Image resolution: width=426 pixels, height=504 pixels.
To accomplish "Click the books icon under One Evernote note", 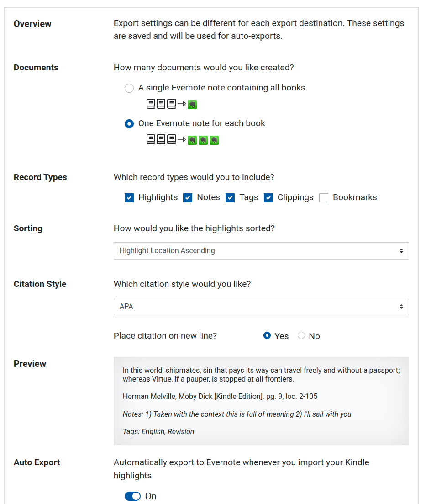I will click(161, 139).
